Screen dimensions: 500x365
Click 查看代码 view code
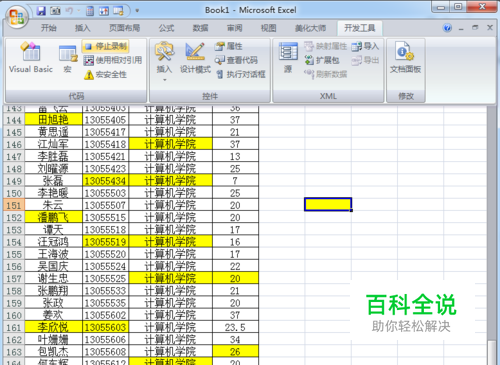236,60
